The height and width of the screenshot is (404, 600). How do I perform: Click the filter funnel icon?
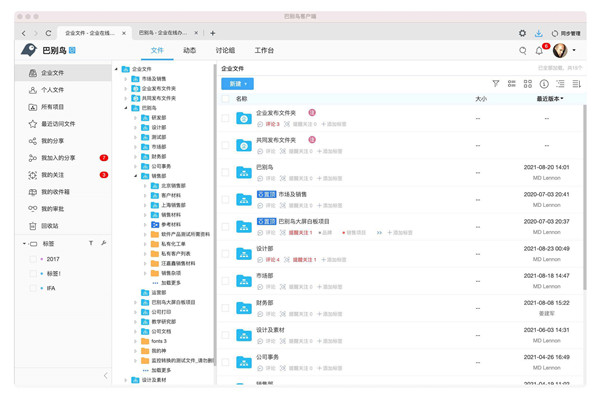(495, 84)
